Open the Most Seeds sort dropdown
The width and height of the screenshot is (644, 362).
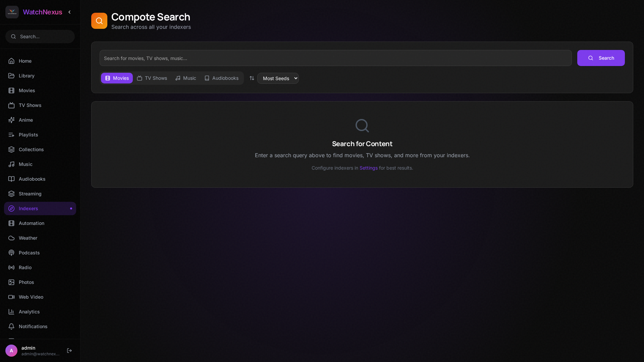(278, 78)
